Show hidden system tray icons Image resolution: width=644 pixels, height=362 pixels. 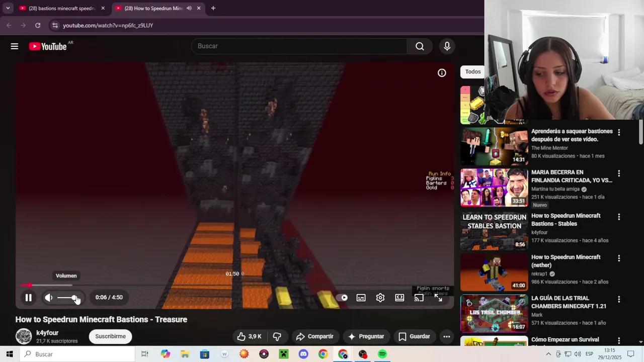[x=548, y=354]
